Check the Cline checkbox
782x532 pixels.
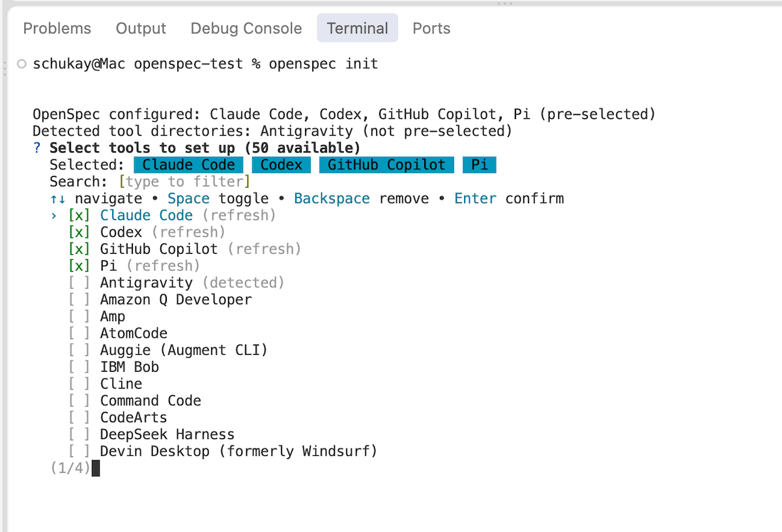coord(80,385)
